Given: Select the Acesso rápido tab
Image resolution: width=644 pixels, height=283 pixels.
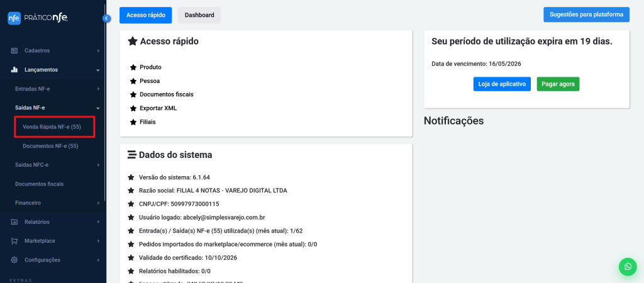Looking at the screenshot, I should click(x=145, y=14).
